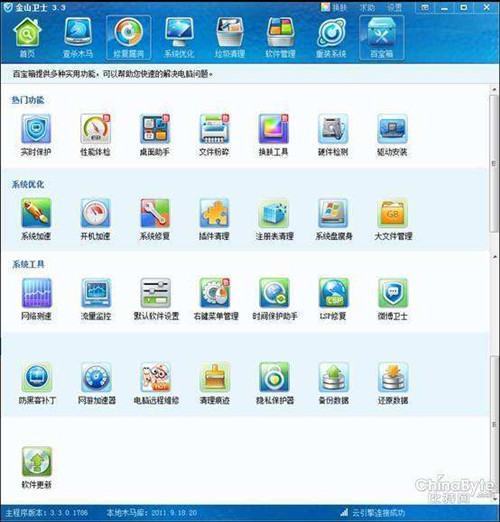The height and width of the screenshot is (522, 500).
Task: Click the 主程序版本 3.3.0.1786 version text
Action: tap(47, 513)
